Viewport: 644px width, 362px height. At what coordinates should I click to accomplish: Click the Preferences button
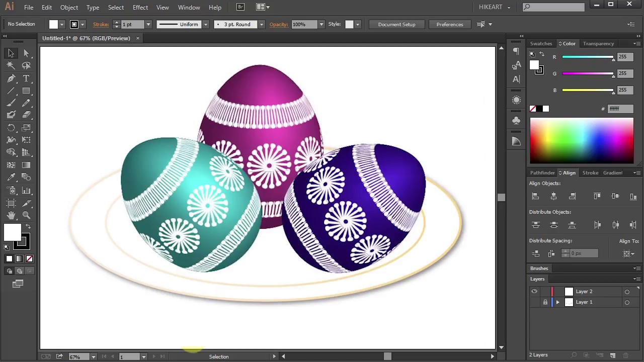450,24
